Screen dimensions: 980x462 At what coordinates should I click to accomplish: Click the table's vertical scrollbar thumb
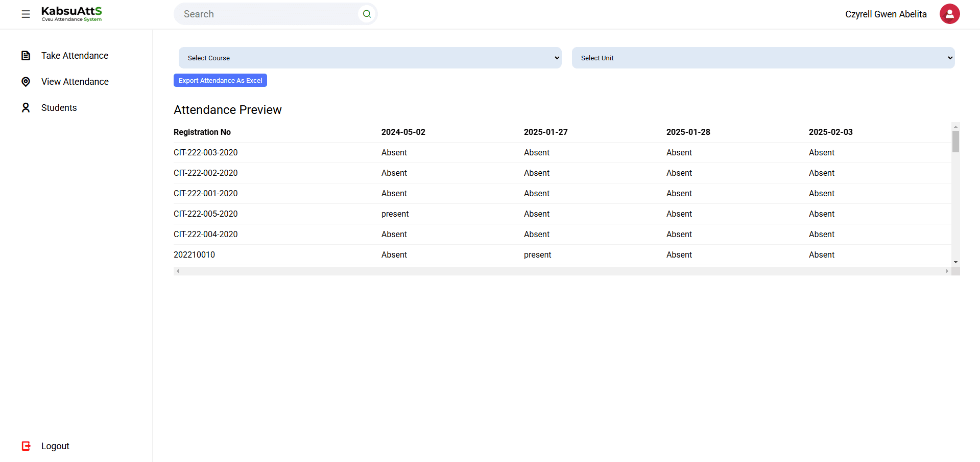click(955, 142)
